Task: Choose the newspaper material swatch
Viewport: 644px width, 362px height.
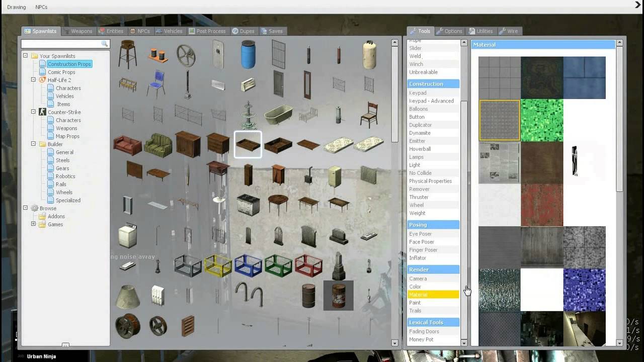Action: coord(499,162)
